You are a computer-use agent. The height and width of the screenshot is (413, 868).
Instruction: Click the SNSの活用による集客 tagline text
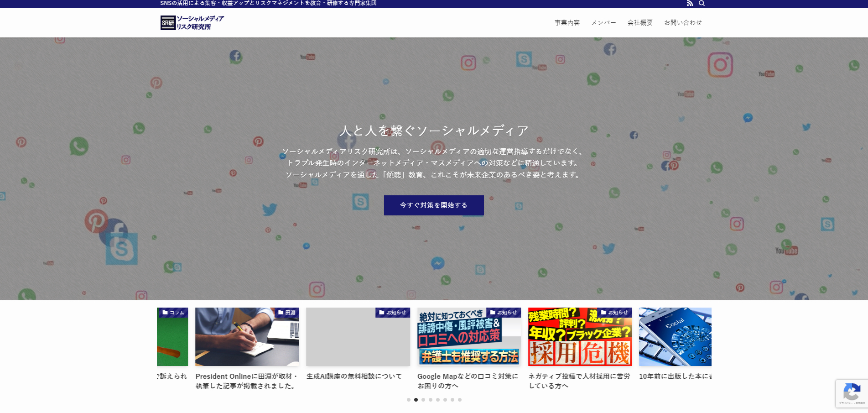268,3
